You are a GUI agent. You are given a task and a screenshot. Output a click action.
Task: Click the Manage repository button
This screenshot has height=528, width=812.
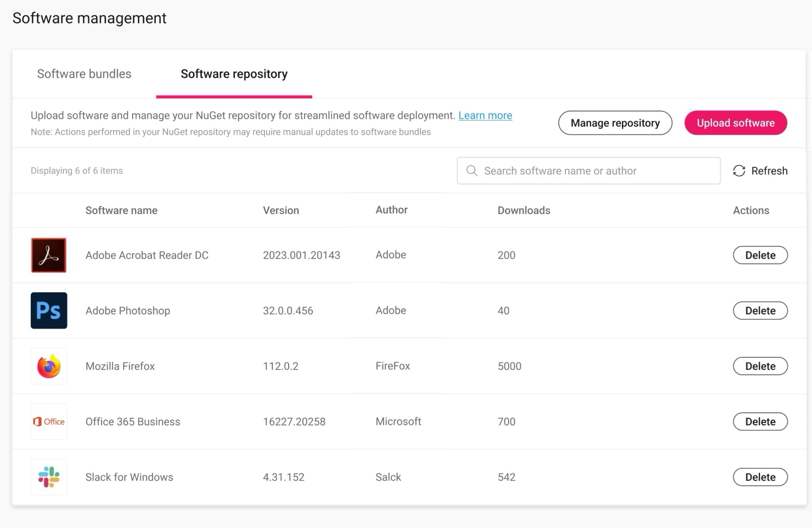[x=615, y=123]
